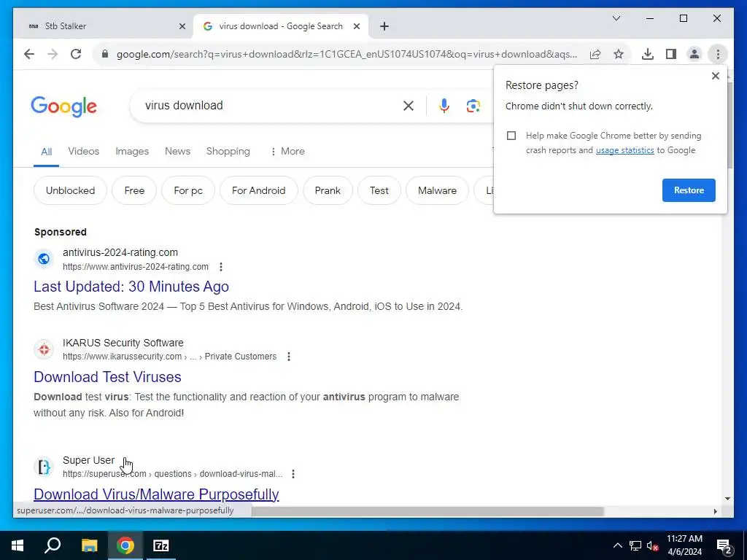The image size is (747, 560).
Task: View site information padlock icon
Action: (x=105, y=54)
